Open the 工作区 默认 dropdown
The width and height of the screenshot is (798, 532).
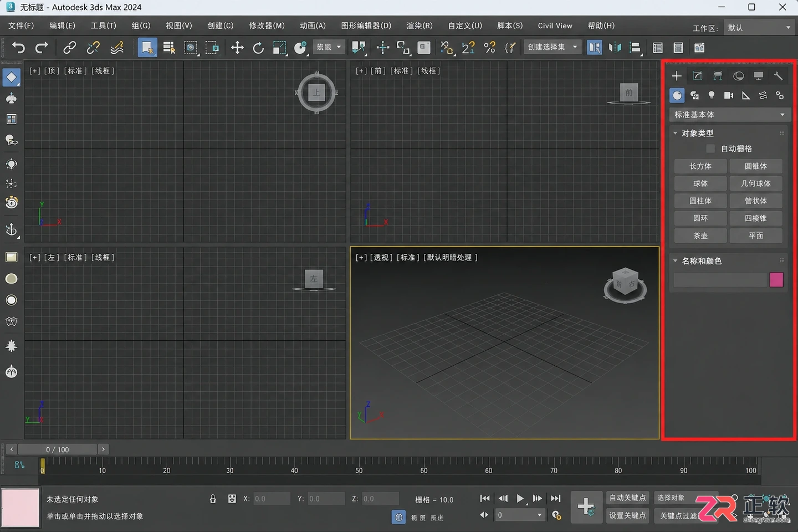coord(759,27)
